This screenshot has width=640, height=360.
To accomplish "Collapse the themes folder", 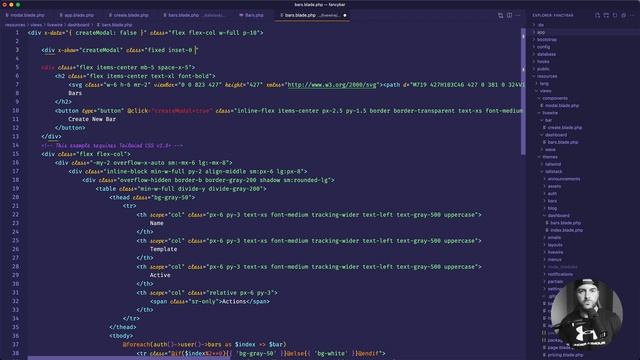I will pos(550,157).
